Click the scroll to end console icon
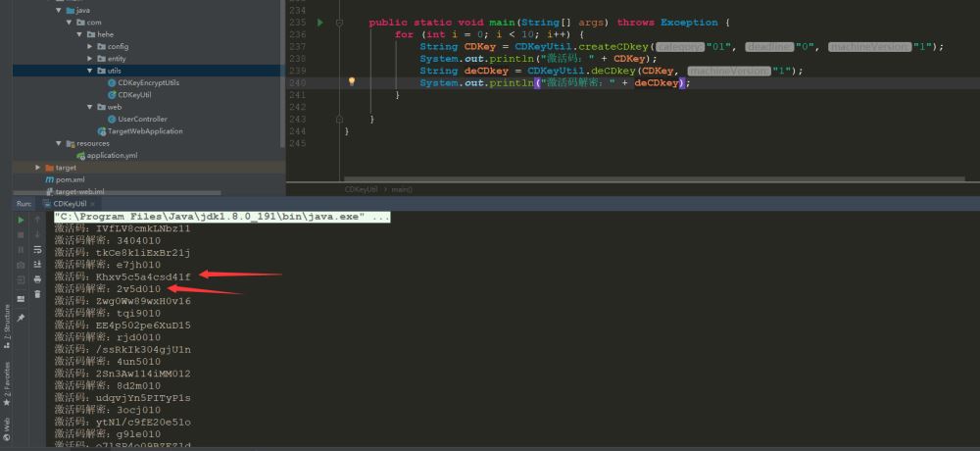The width and height of the screenshot is (980, 451). [x=37, y=265]
